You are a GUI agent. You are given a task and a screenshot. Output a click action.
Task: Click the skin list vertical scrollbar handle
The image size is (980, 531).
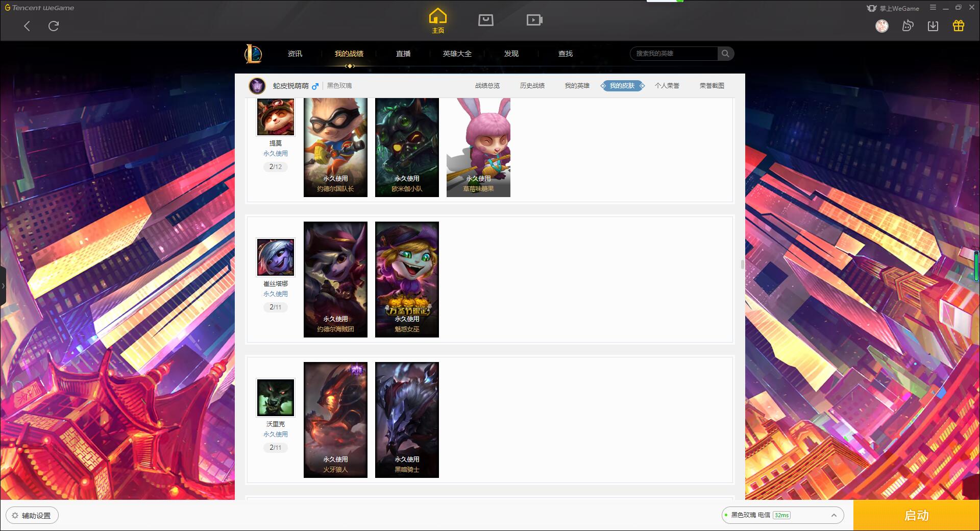coord(743,264)
